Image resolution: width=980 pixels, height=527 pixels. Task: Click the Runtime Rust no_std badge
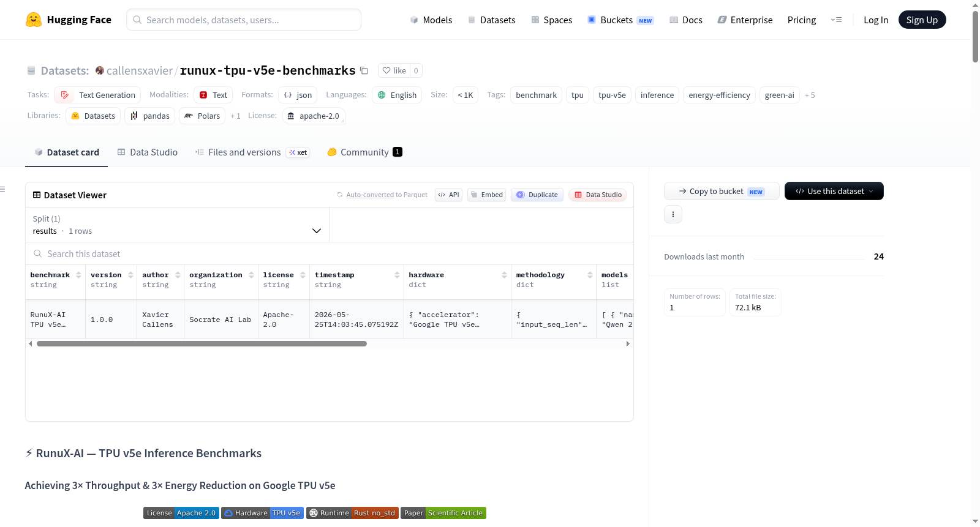[352, 513]
